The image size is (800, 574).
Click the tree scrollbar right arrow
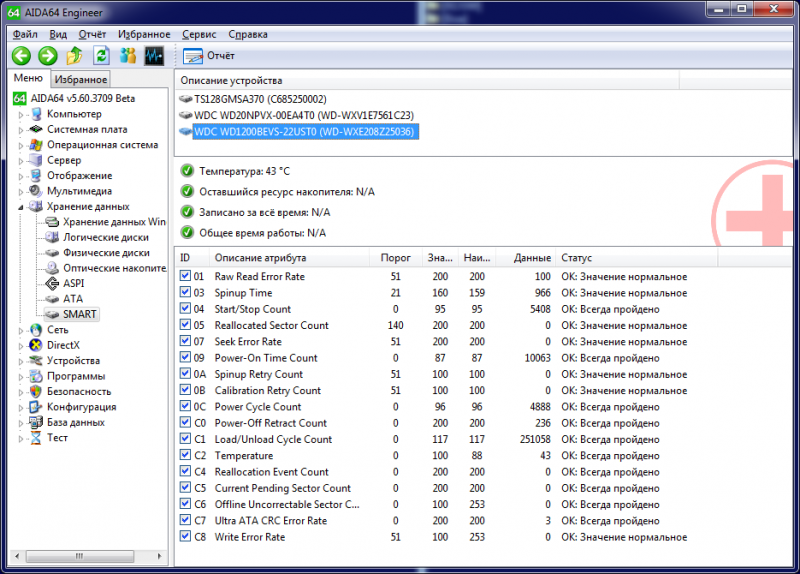[x=160, y=556]
